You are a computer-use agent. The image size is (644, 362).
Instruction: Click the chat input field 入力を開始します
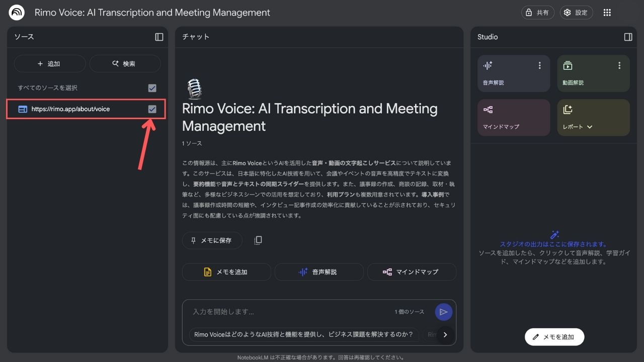(x=287, y=312)
